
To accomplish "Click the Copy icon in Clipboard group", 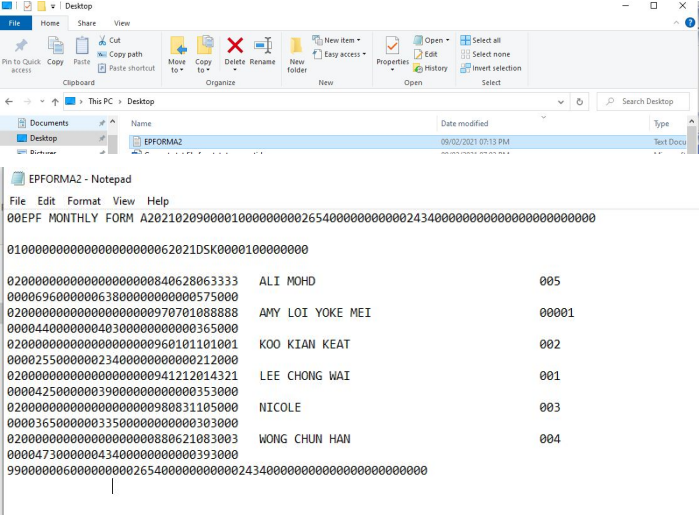I will (55, 46).
